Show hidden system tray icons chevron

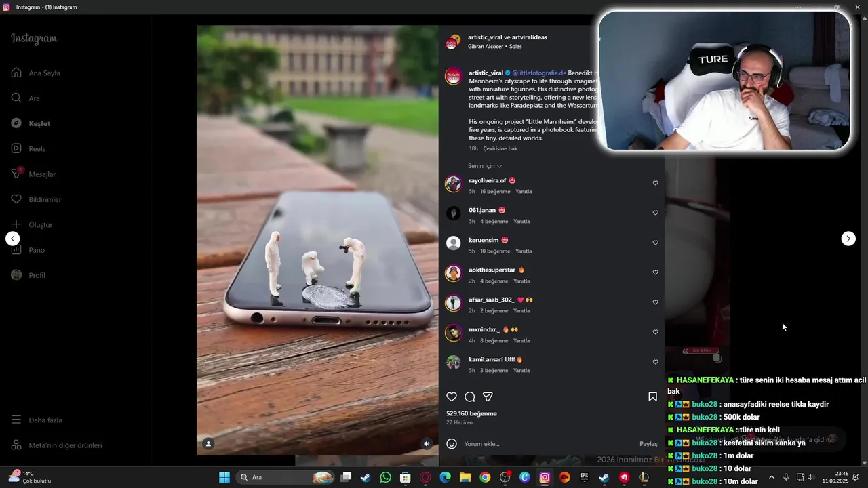771,477
